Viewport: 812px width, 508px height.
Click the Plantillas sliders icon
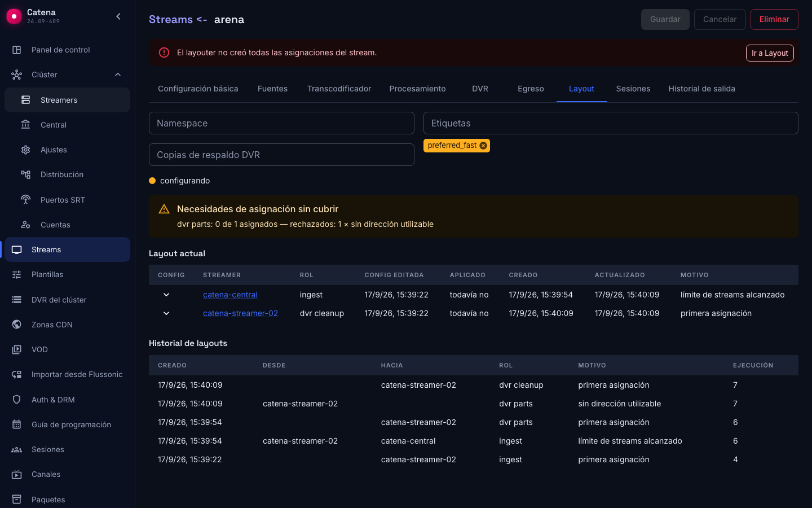[x=17, y=274]
